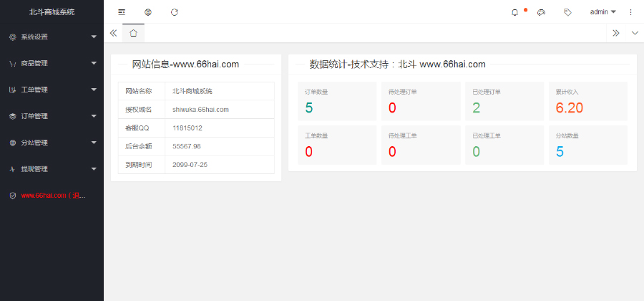Open the admin user dropdown

tap(603, 12)
